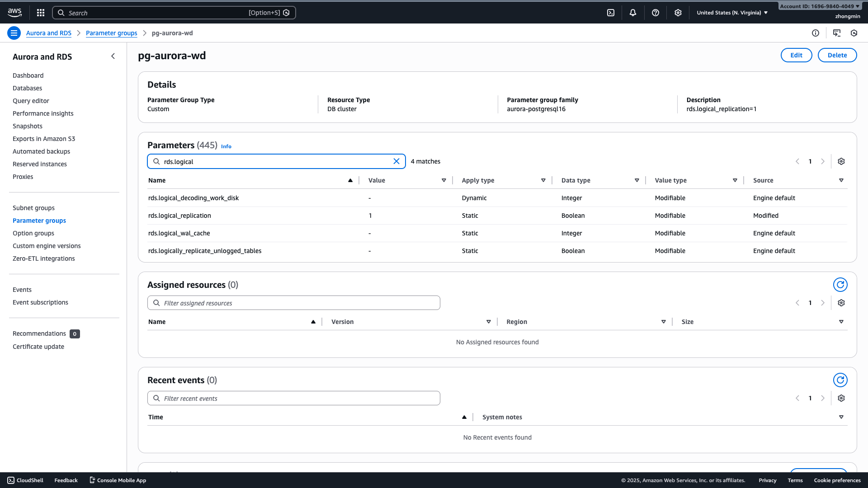Collapse the Aurora and RDS sidebar
This screenshot has width=868, height=488.
(113, 56)
